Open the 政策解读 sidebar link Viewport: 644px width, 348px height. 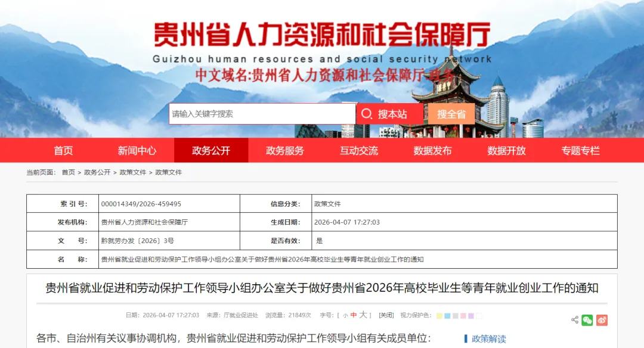[488, 338]
